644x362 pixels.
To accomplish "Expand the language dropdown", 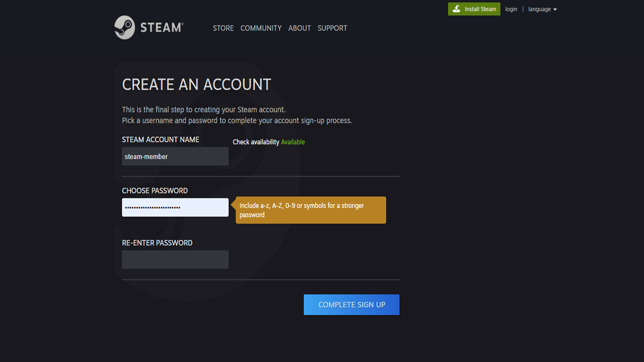I will click(540, 9).
